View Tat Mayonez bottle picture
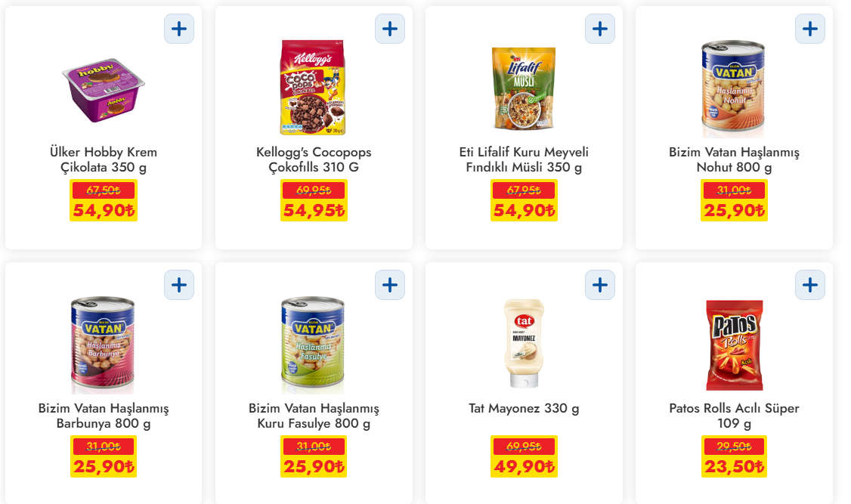 [524, 343]
